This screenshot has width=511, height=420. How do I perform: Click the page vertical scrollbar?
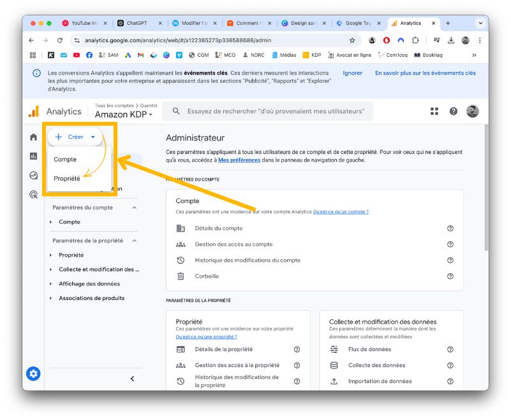(x=486, y=188)
